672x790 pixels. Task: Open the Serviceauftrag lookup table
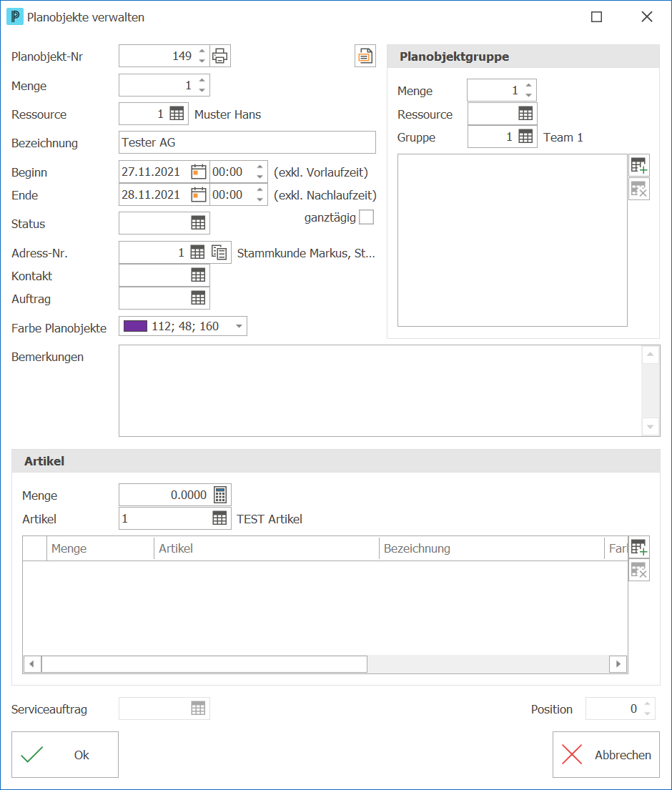coord(198,708)
